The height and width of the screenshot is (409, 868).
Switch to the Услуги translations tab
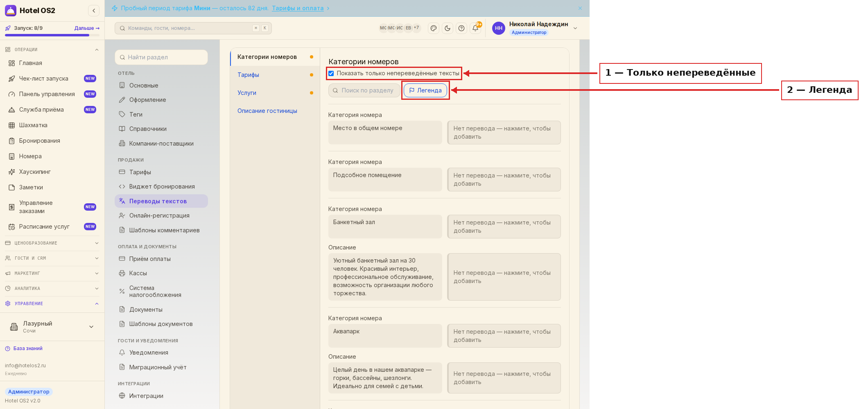pos(275,93)
